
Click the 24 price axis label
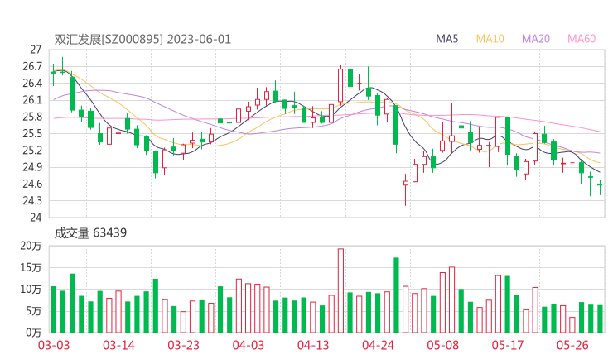[x=36, y=218]
